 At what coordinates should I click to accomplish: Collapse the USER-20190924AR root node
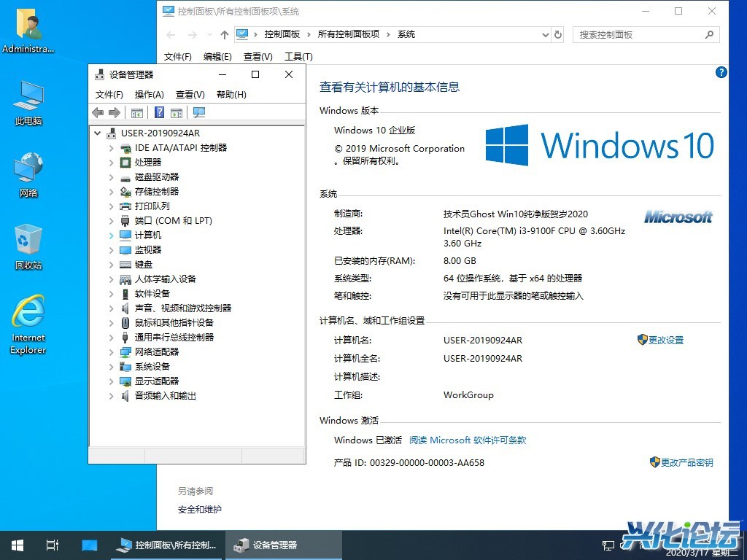coord(98,133)
